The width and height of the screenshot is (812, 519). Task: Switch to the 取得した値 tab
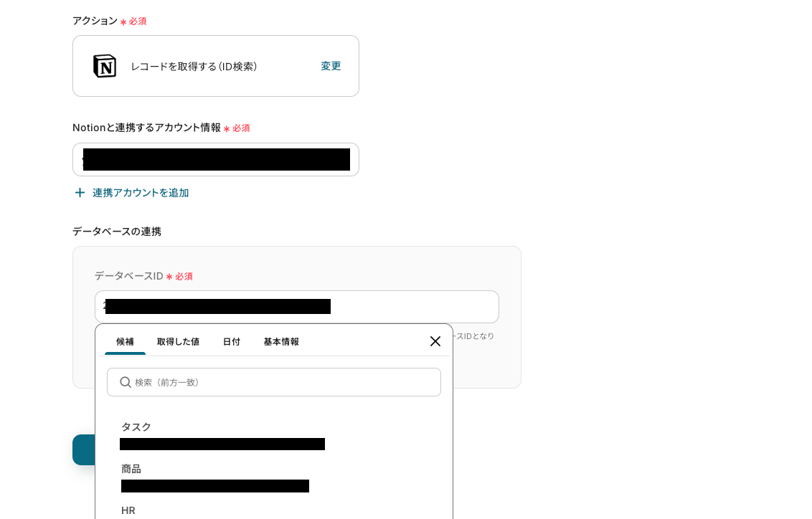(x=178, y=341)
